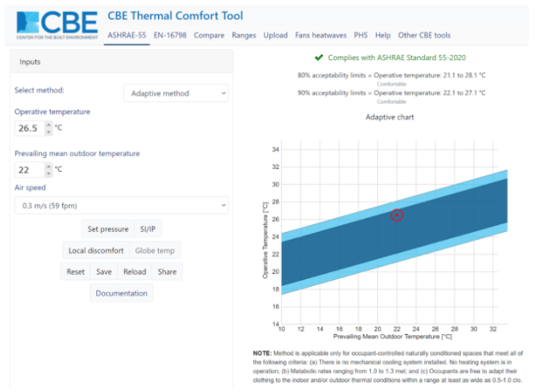Screen dimensions: 536x392
Task: Go to the Ranges page
Action: [x=244, y=35]
